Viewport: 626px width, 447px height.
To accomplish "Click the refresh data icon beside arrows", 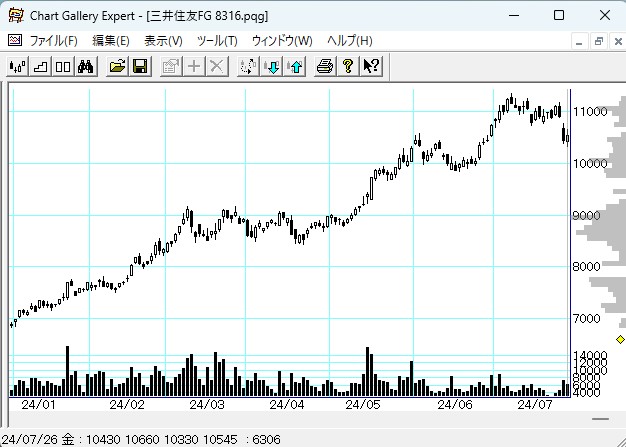I will [249, 66].
